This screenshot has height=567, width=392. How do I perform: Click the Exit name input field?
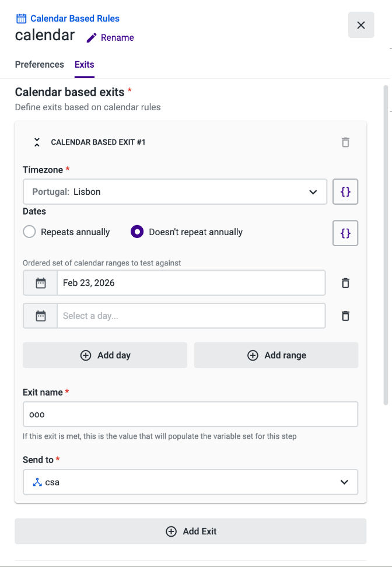pos(190,414)
